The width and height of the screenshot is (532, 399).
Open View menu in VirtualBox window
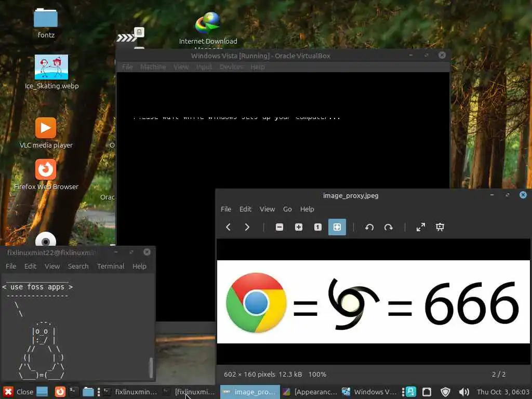click(181, 67)
